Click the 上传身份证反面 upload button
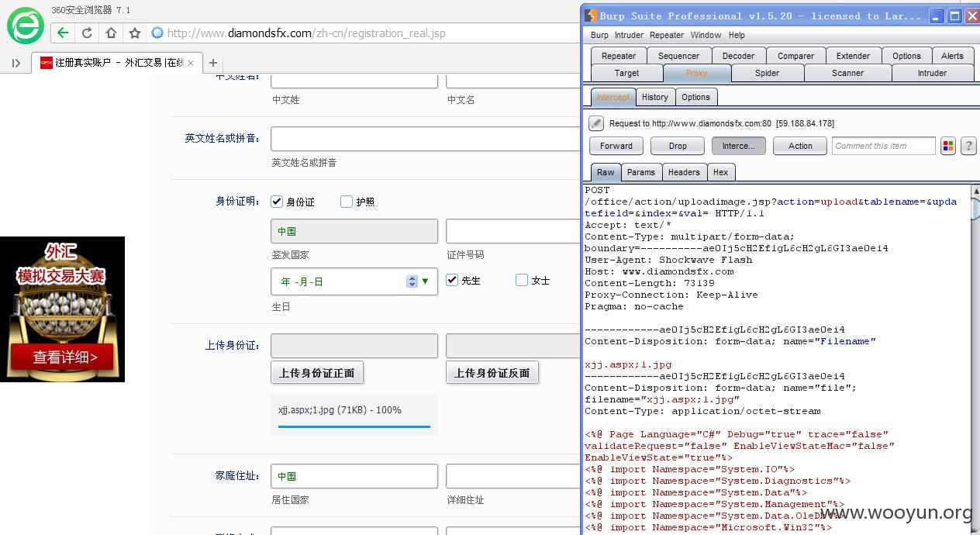 pos(492,373)
